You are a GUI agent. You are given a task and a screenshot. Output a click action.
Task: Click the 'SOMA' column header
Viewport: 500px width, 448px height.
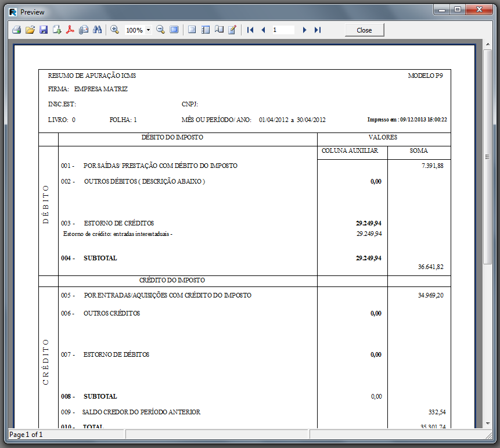[x=419, y=150]
